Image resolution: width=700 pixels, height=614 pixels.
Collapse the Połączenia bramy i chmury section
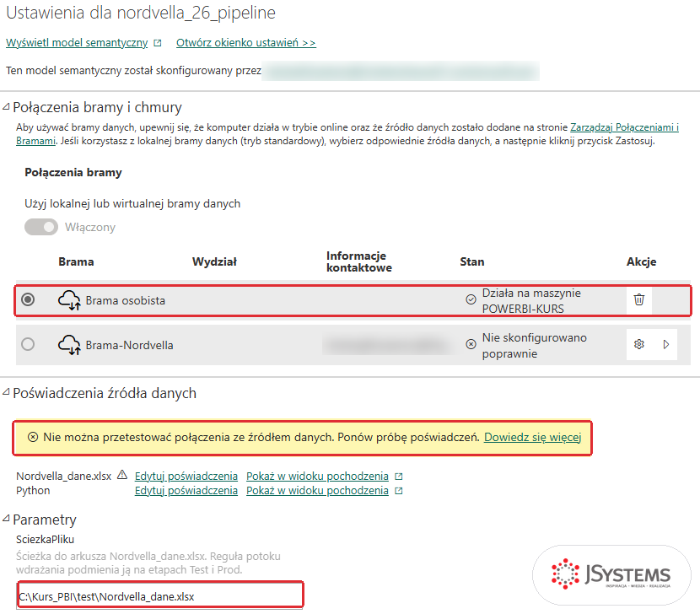[6, 107]
